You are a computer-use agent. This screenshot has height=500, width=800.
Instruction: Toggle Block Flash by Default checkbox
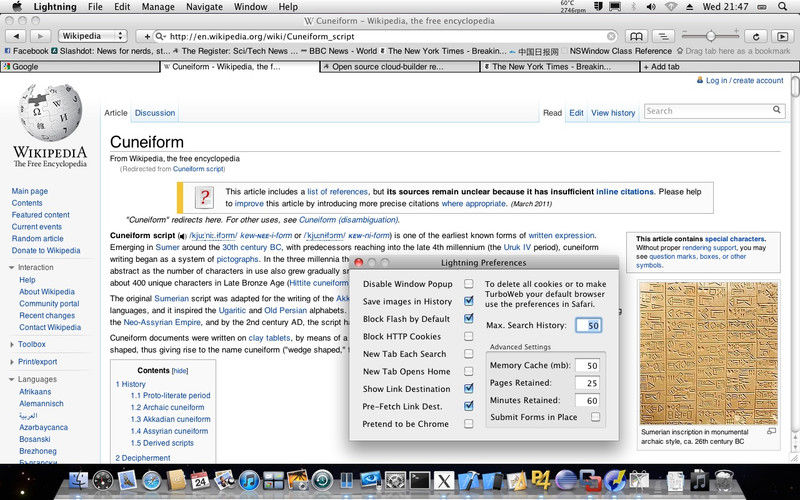[468, 318]
